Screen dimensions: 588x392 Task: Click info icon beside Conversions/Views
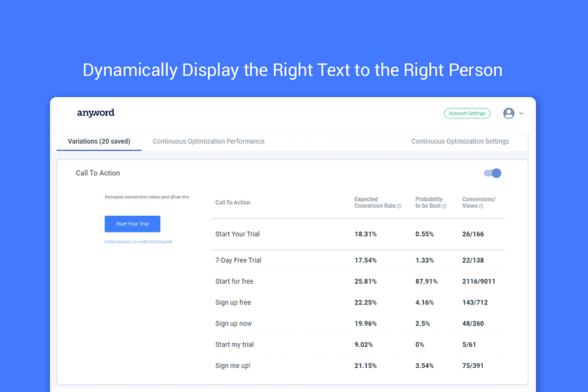pyautogui.click(x=481, y=206)
